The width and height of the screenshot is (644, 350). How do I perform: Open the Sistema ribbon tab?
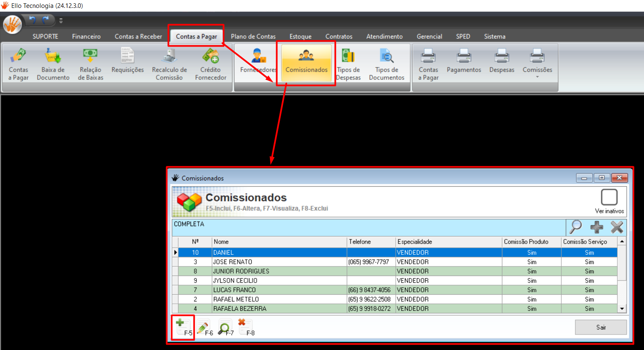(495, 37)
